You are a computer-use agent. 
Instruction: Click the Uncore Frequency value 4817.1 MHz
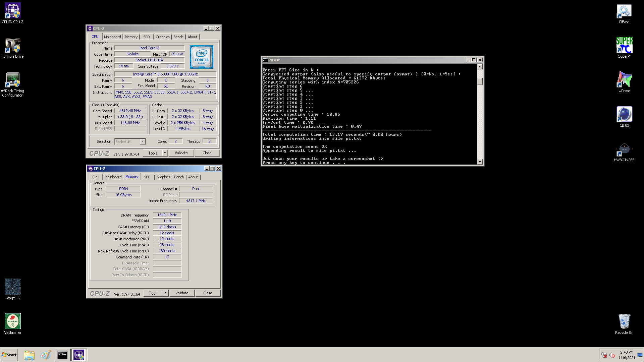pos(196,201)
